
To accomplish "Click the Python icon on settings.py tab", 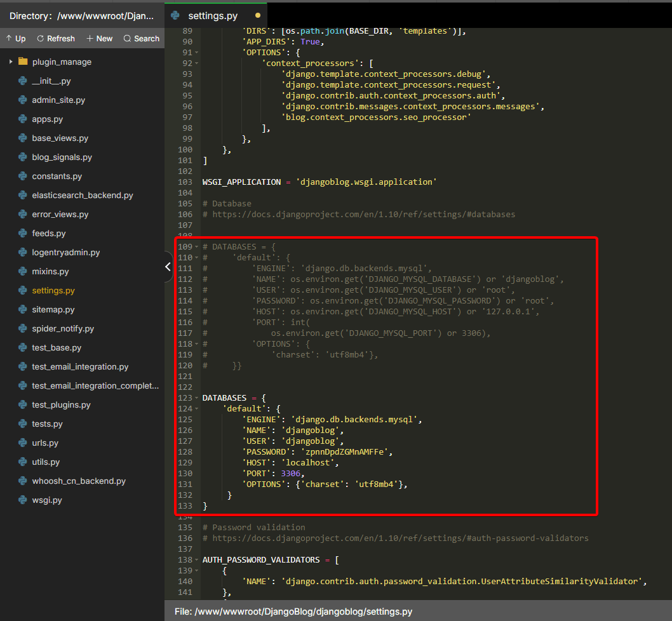I will click(x=175, y=15).
